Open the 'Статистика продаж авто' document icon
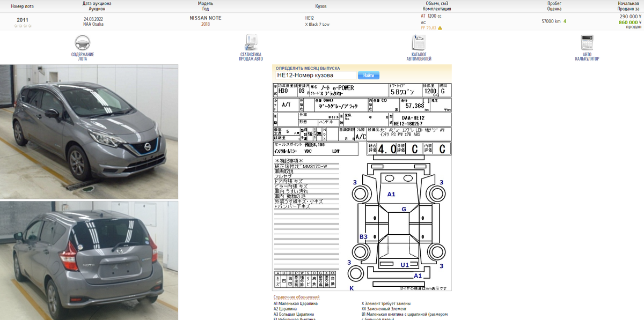Viewport: 644px width, 320px height. point(251,43)
